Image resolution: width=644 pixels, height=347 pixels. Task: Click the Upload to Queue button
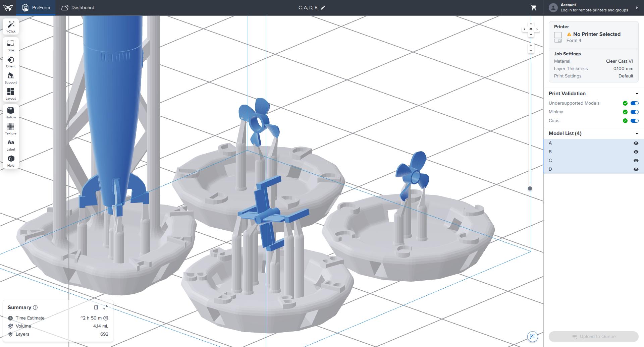(x=593, y=337)
